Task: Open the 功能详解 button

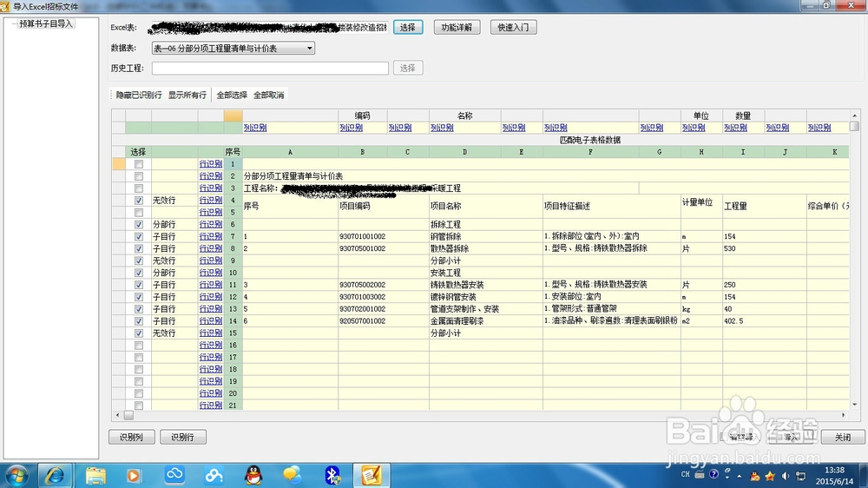Action: point(457,27)
